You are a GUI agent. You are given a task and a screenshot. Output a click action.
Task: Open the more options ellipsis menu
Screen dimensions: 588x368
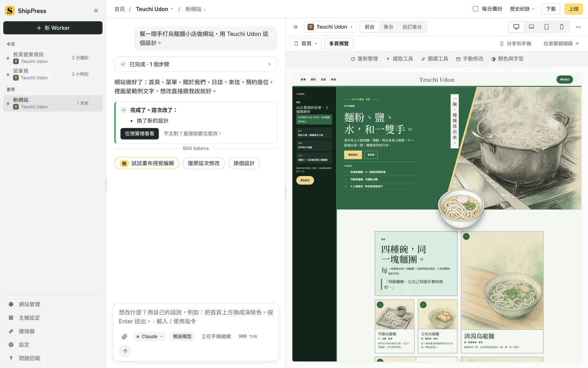[x=578, y=27]
